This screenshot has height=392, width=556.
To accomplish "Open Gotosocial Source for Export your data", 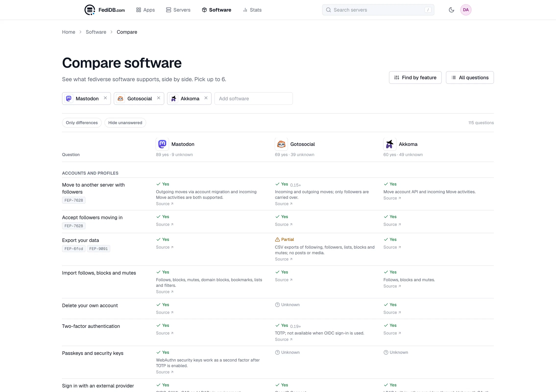I will (284, 259).
